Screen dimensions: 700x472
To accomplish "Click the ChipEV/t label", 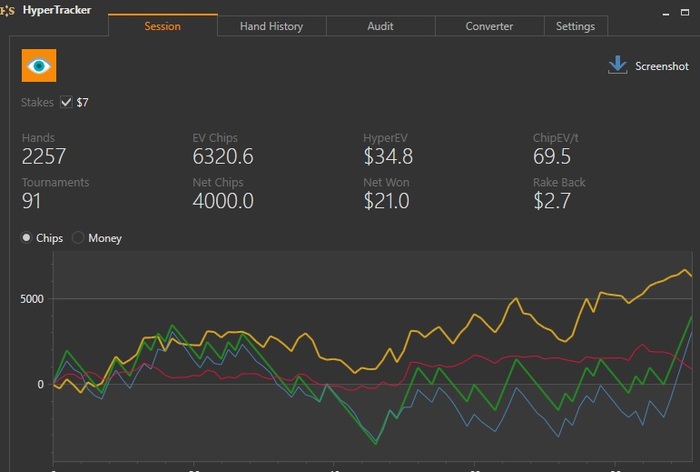I will coord(555,138).
